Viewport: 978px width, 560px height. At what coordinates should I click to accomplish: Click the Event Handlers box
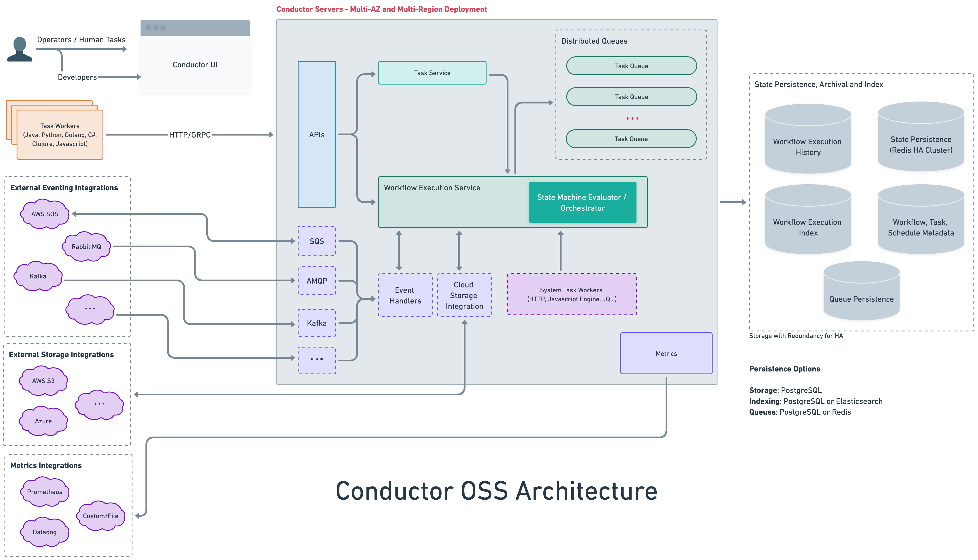pyautogui.click(x=405, y=295)
